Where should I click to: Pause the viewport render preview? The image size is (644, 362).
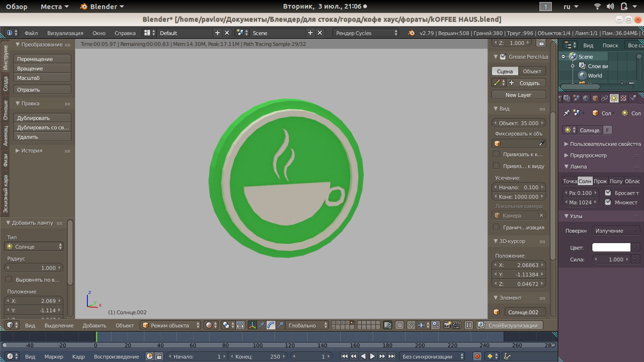click(x=469, y=325)
